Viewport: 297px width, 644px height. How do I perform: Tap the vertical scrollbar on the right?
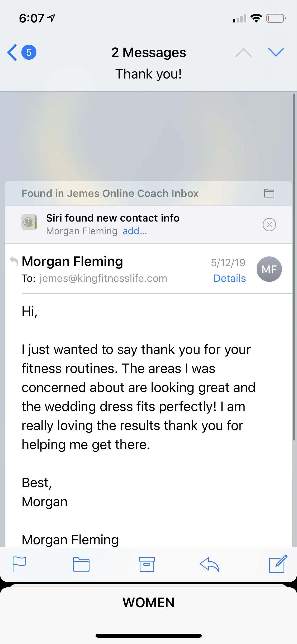click(x=294, y=267)
